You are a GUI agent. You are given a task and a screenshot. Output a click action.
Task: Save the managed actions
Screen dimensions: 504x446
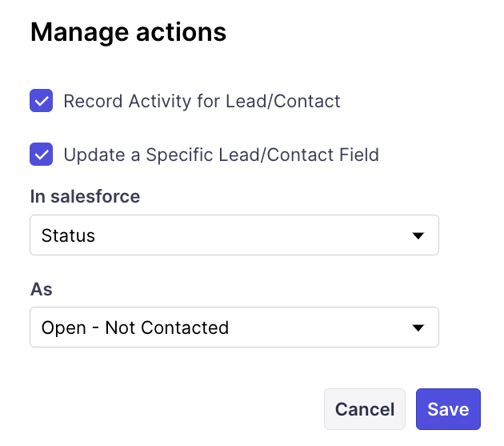[448, 409]
